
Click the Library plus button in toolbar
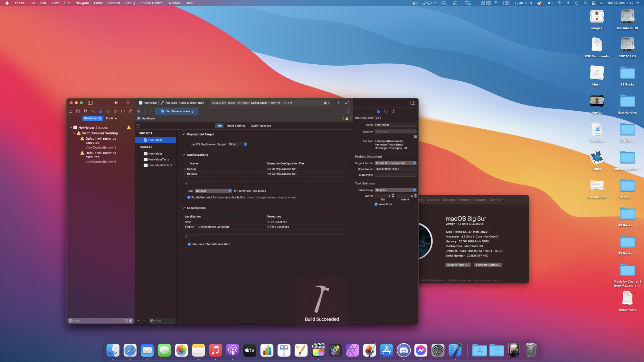coord(338,103)
